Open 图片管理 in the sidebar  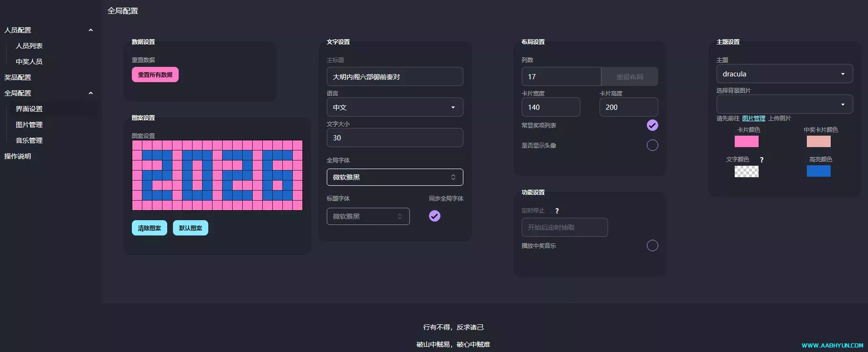click(x=29, y=125)
